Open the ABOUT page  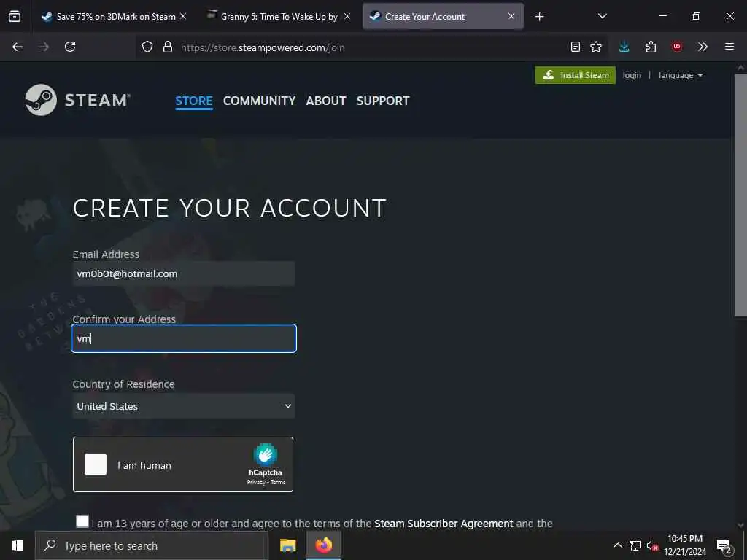(326, 101)
